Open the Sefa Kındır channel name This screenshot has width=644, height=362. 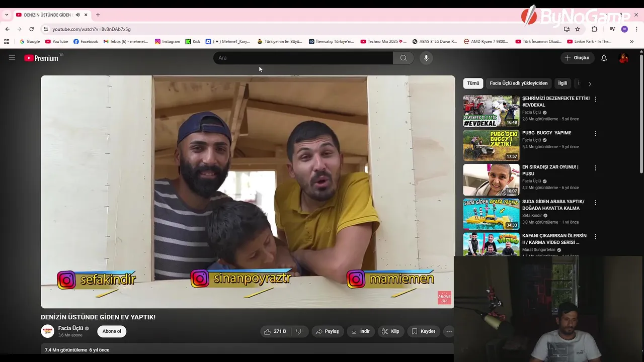coord(532,215)
